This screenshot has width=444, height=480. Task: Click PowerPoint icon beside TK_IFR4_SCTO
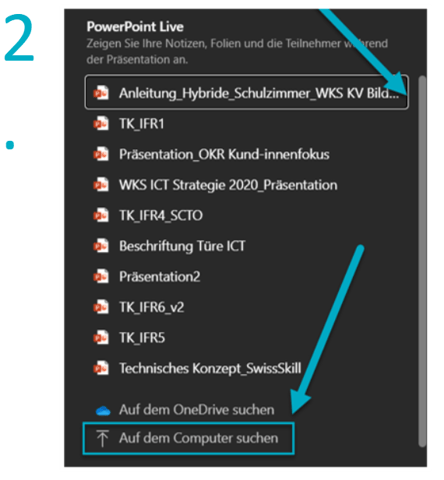point(101,215)
